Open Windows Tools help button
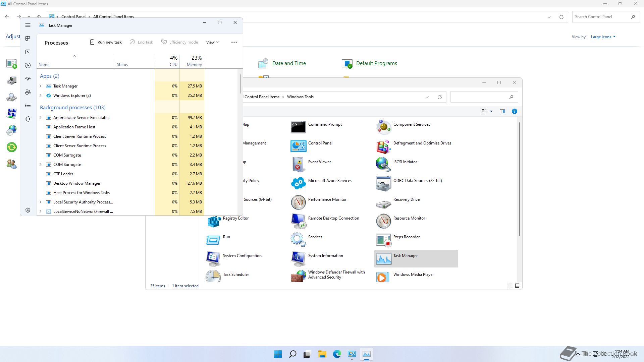The width and height of the screenshot is (644, 362). coord(514,111)
